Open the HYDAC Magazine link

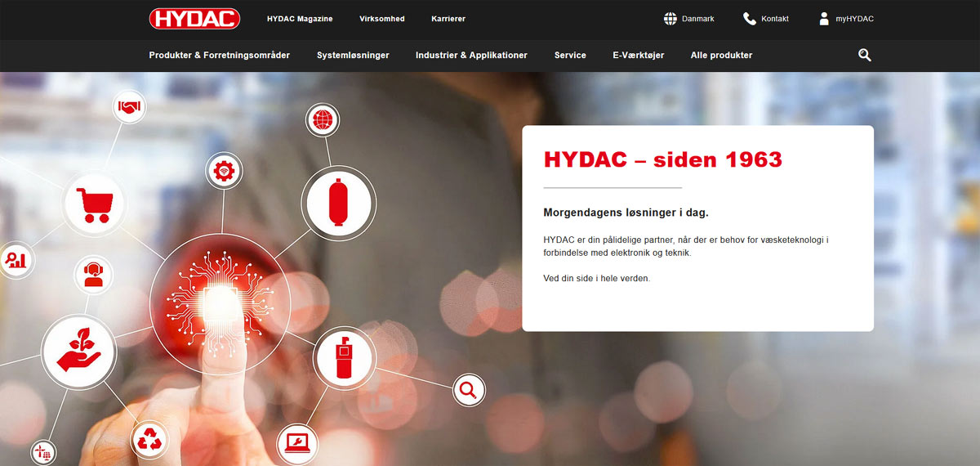point(300,19)
